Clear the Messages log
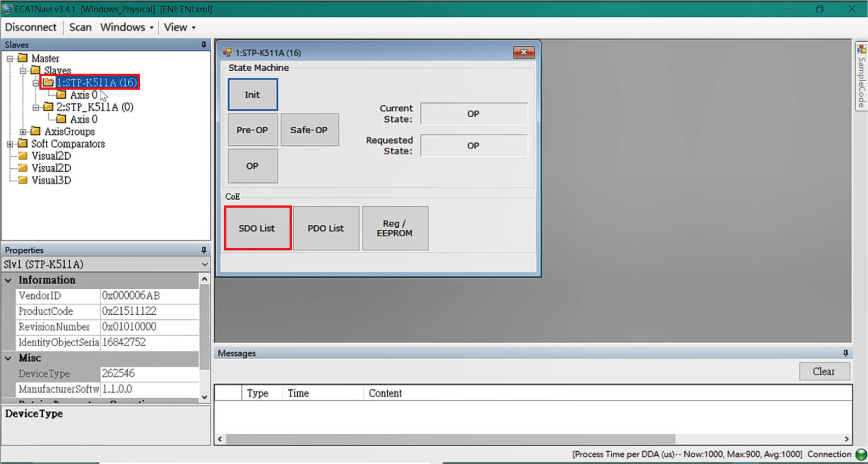The image size is (868, 464). (824, 371)
